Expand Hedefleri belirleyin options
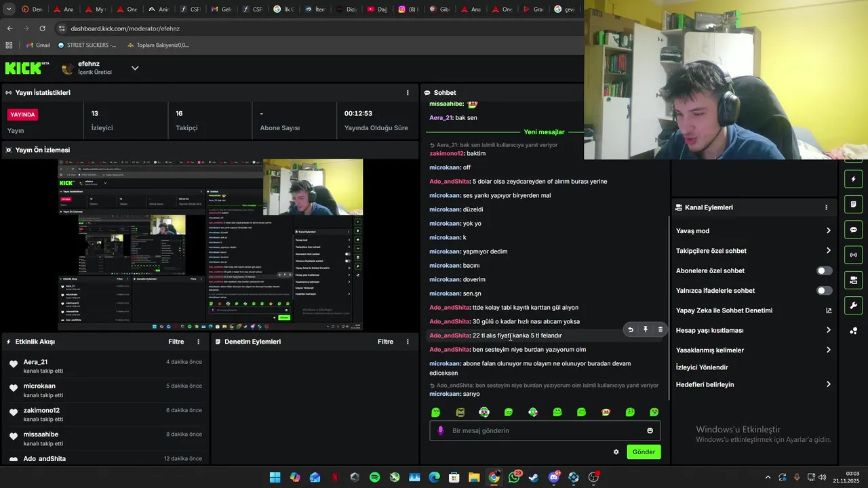This screenshot has height=488, width=868. [x=828, y=384]
